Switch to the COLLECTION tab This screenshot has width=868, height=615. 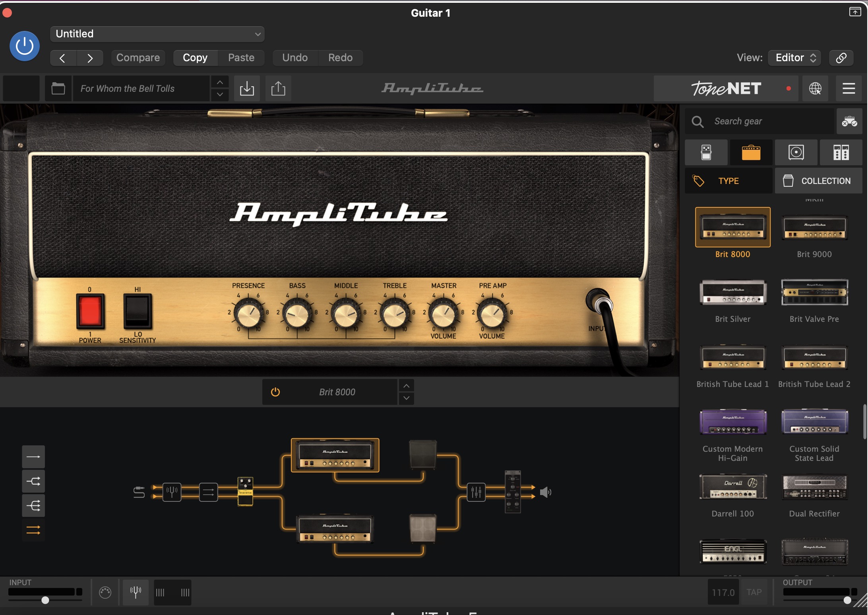click(818, 181)
